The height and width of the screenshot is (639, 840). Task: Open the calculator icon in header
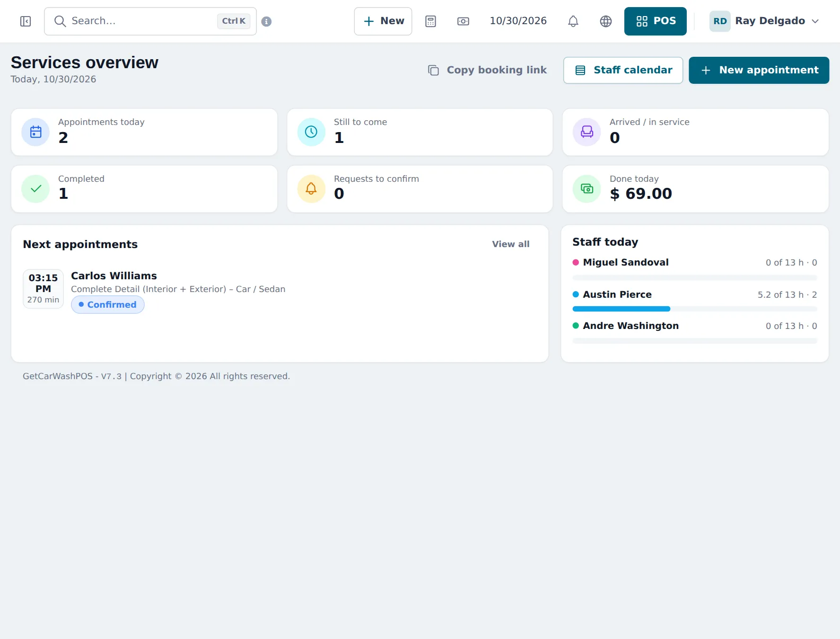point(430,21)
